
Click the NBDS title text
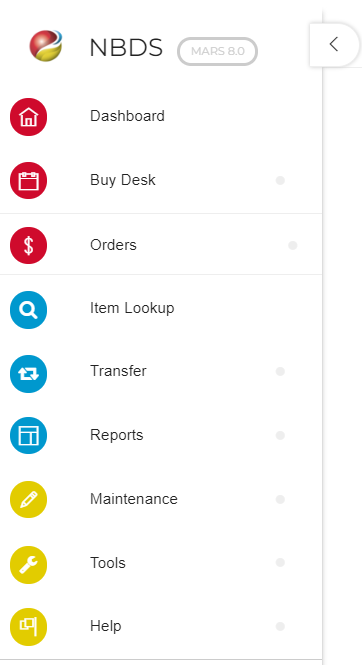(126, 48)
